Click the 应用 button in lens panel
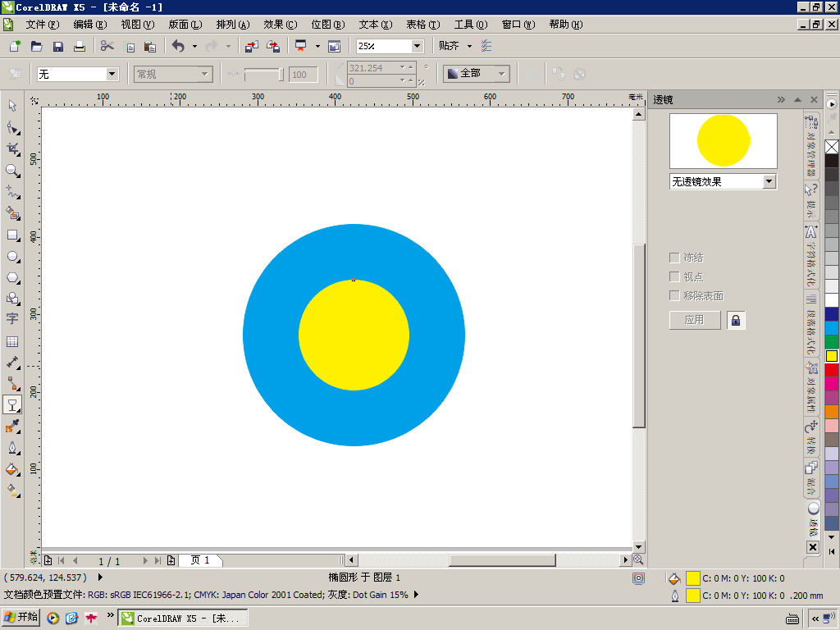840x630 pixels. [x=695, y=320]
